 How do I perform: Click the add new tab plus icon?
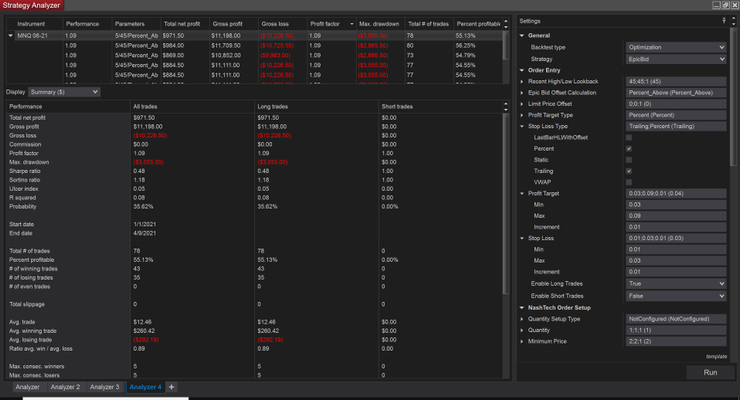pos(171,386)
